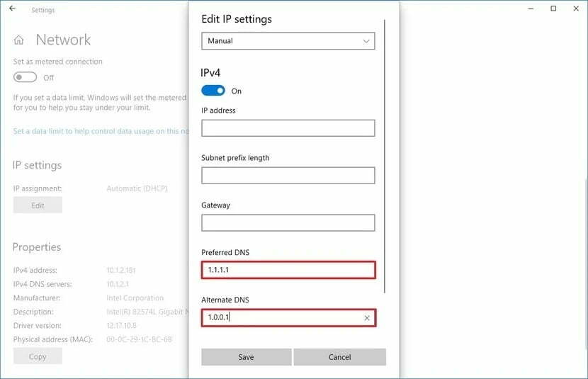This screenshot has height=379, width=588.
Task: Toggle the metered connection switch
Action: pyautogui.click(x=25, y=77)
